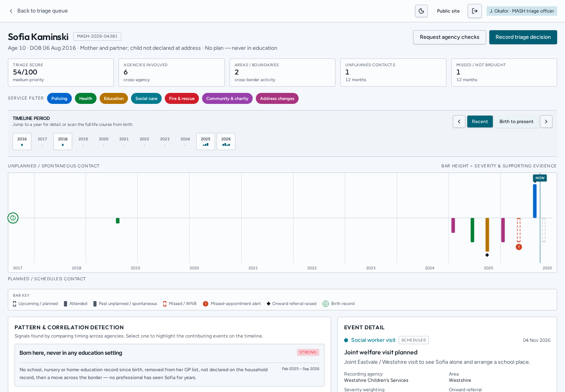565x392 pixels.
Task: Click the Unplanned contacts card
Action: [x=393, y=73]
